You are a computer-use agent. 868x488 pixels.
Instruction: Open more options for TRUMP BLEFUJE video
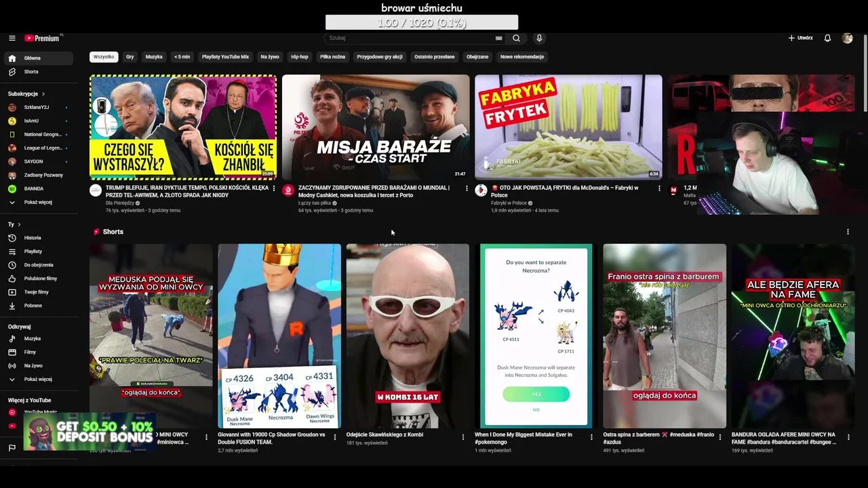click(274, 188)
